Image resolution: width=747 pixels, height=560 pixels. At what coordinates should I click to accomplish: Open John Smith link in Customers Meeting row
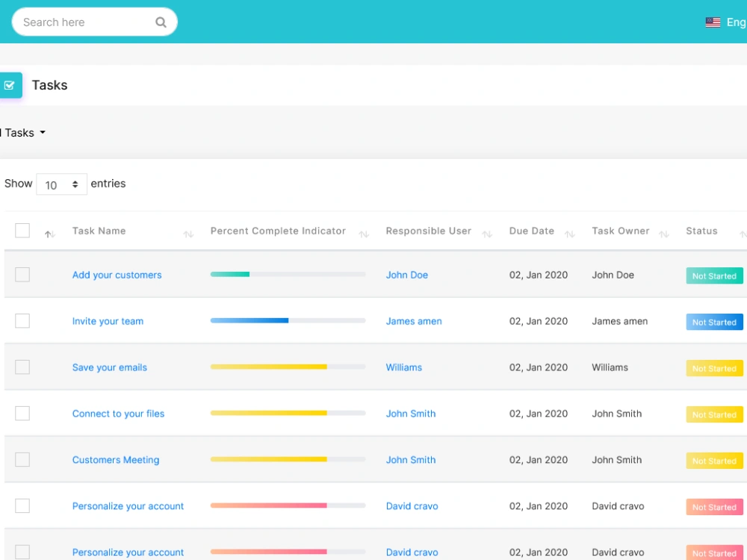coord(411,459)
